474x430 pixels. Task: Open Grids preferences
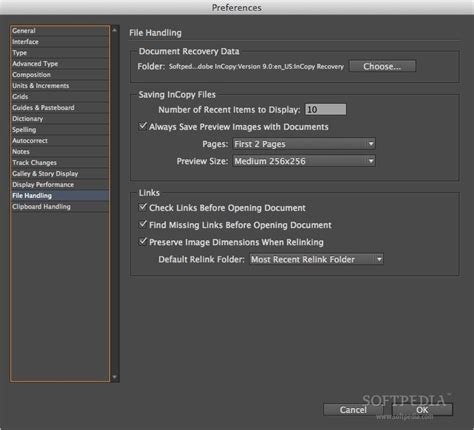60,97
